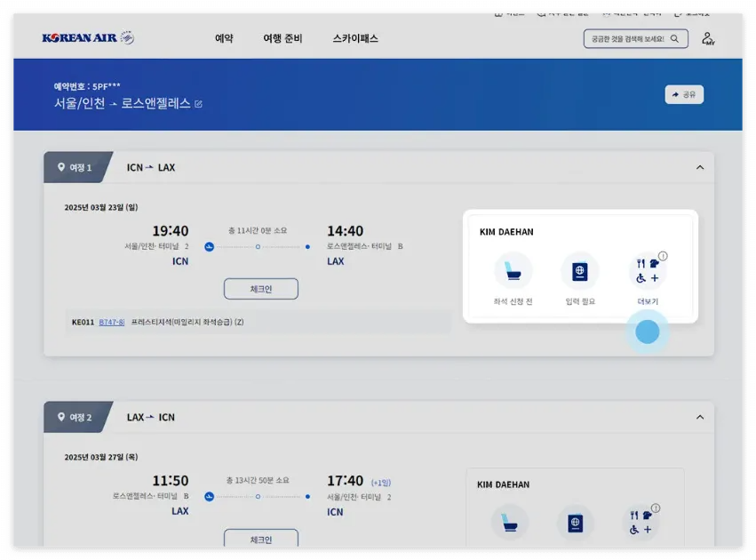Image resolution: width=756 pixels, height=560 pixels.
Task: Click seat icon in 여정 1 passenger card
Action: click(x=513, y=270)
